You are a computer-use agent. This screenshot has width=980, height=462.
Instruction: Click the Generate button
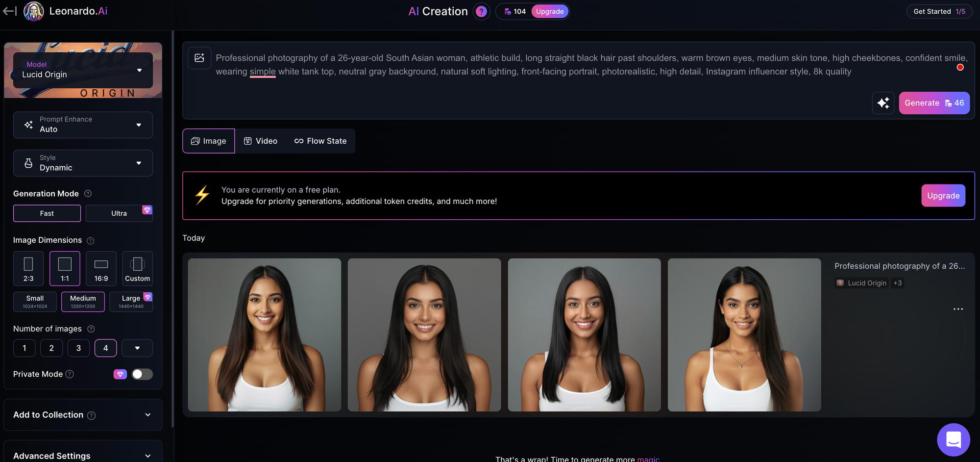click(x=934, y=103)
